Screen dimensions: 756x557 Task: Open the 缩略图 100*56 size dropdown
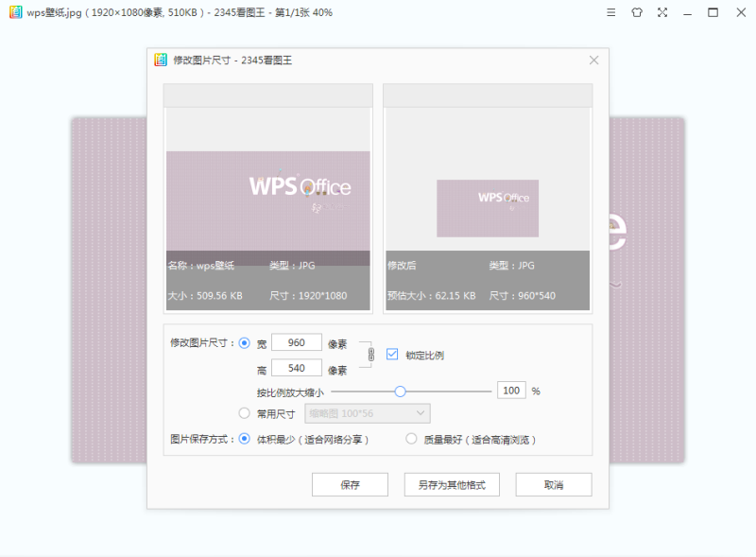(368, 413)
